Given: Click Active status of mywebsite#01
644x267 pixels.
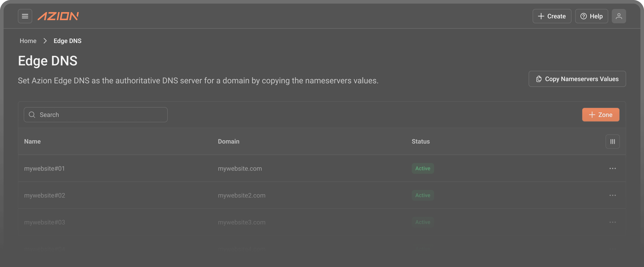Looking at the screenshot, I should coord(423,168).
